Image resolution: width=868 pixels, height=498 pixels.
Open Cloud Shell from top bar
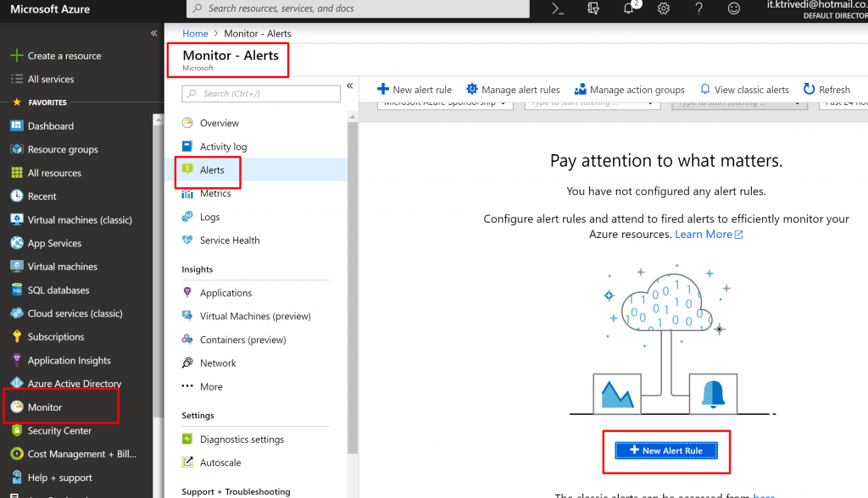[x=558, y=8]
